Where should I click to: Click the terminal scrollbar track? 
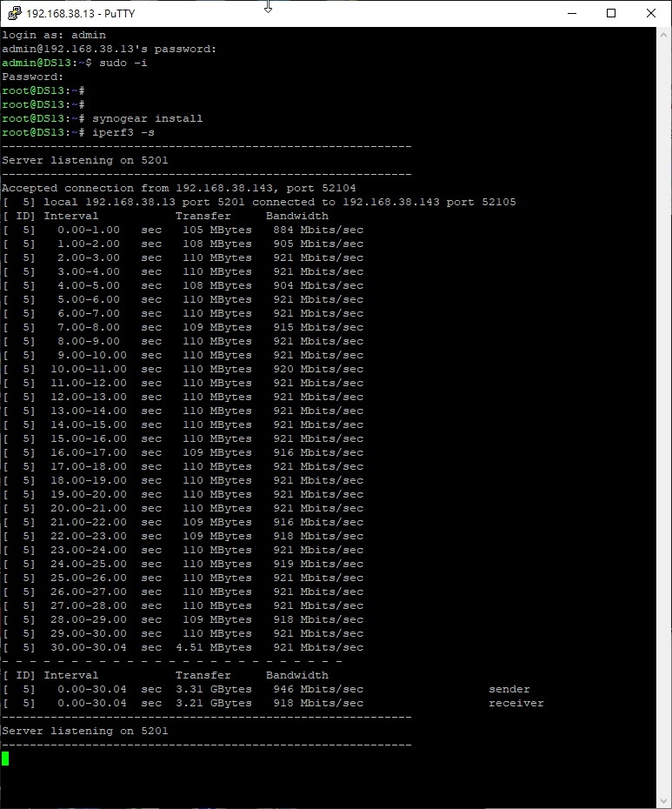(x=663, y=418)
